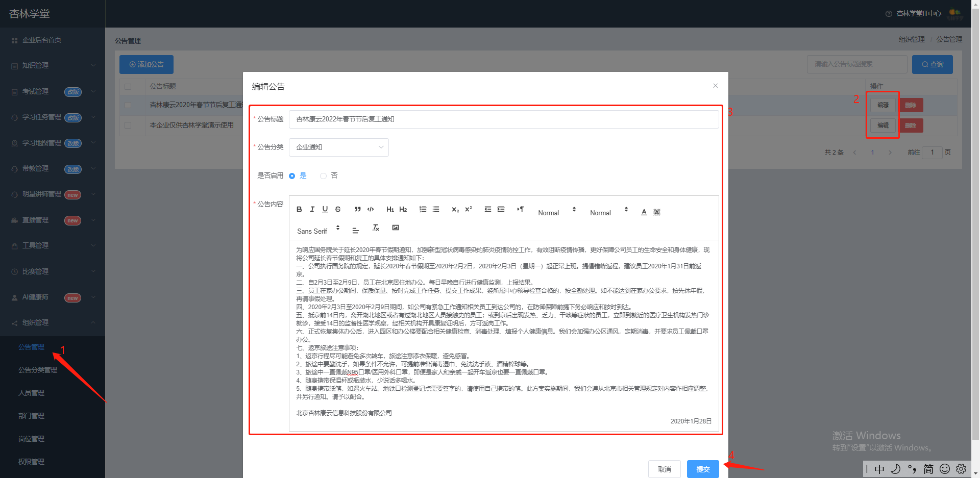Switch text direction to right-to-left
This screenshot has width=980, height=478.
click(521, 209)
